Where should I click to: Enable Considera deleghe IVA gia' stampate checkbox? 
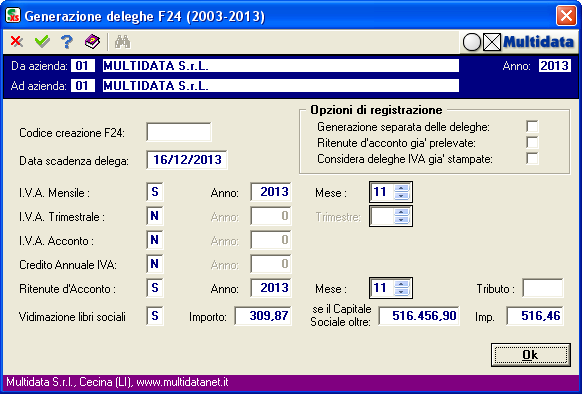[532, 159]
